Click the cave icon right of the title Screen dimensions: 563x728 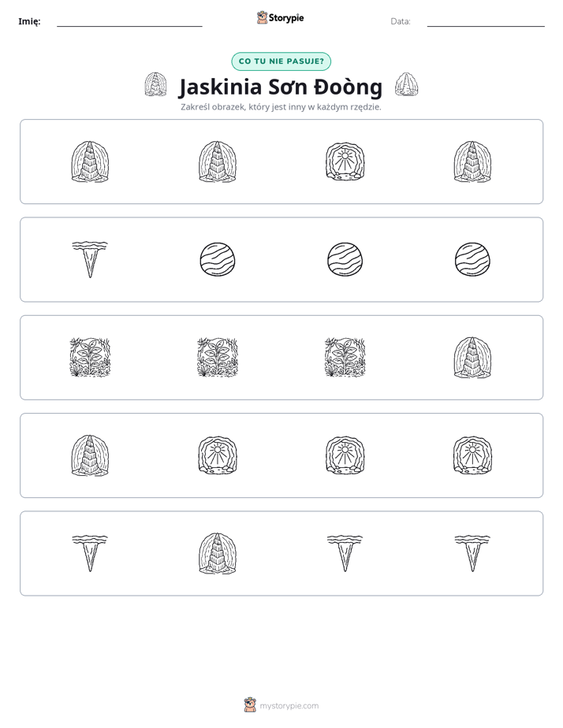[x=406, y=84]
